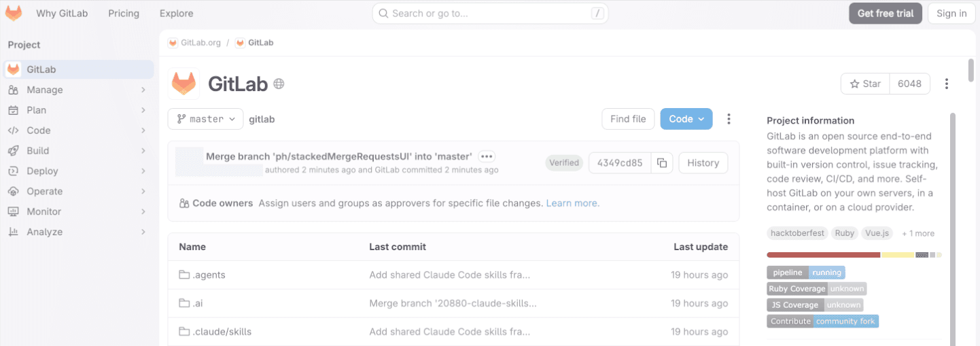Open the master branch dropdown

click(x=205, y=119)
